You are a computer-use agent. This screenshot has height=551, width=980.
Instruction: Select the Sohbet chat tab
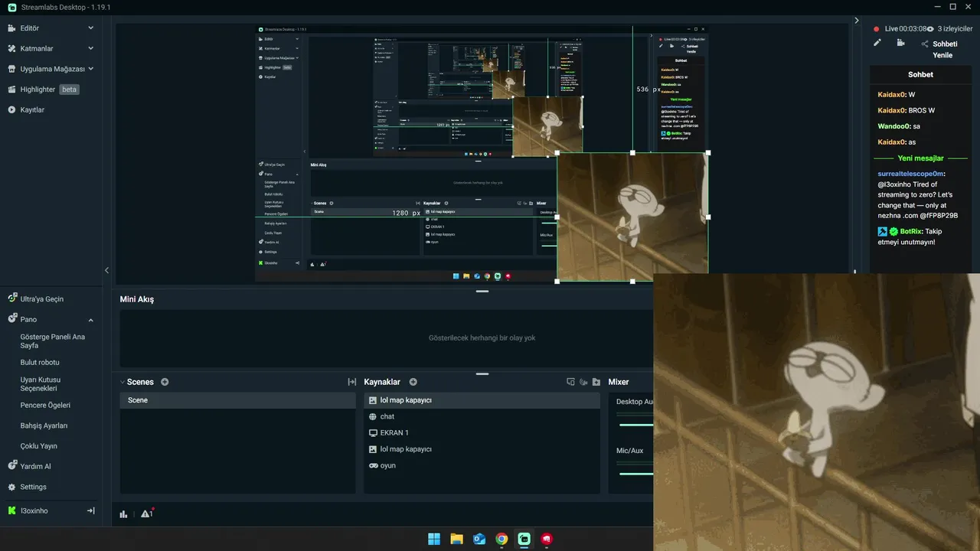coord(920,74)
